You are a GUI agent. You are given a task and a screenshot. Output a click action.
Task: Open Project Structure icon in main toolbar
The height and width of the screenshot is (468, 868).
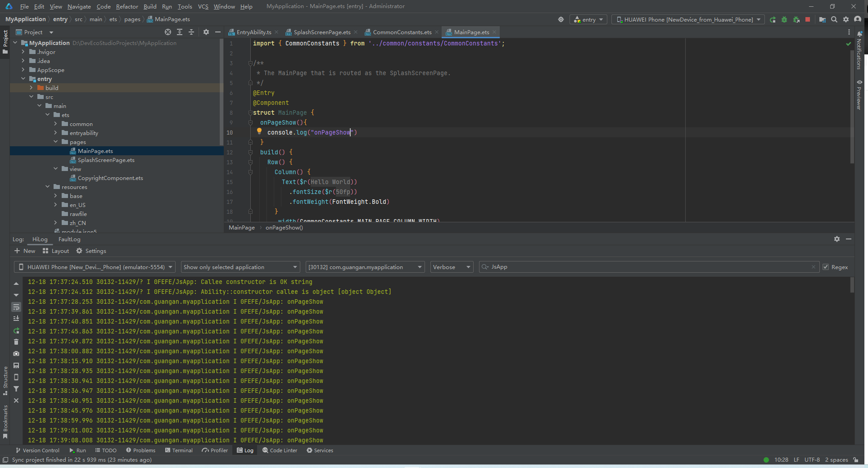tap(823, 19)
